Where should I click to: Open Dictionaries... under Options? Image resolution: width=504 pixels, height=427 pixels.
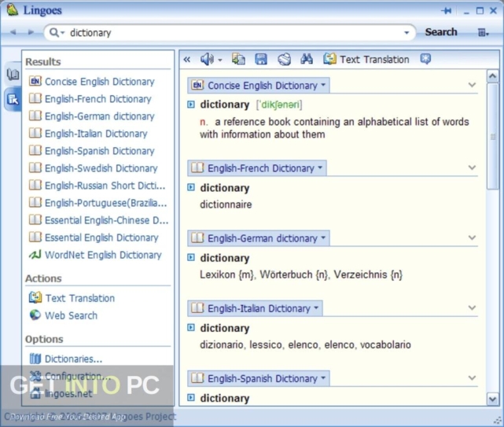74,359
